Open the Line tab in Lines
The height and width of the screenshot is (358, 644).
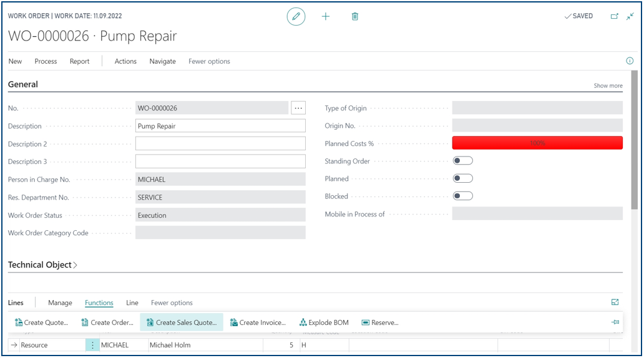[x=132, y=302]
